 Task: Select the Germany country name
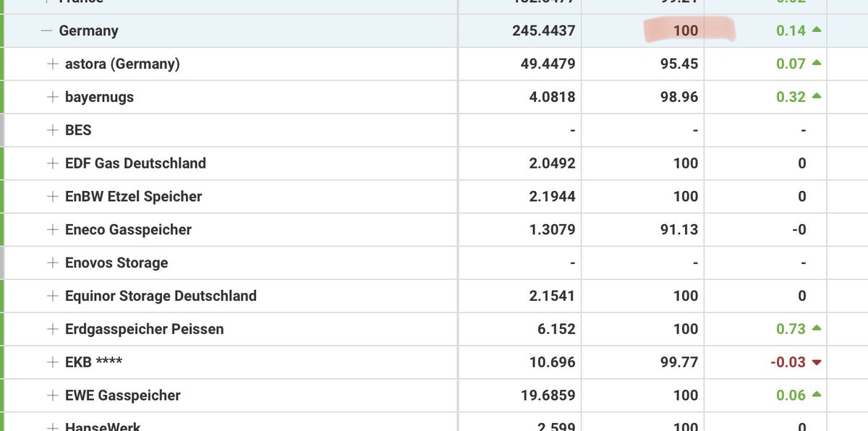pos(88,31)
